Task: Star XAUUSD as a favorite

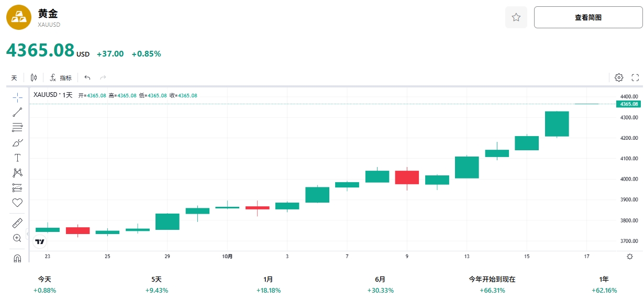Action: coord(516,17)
